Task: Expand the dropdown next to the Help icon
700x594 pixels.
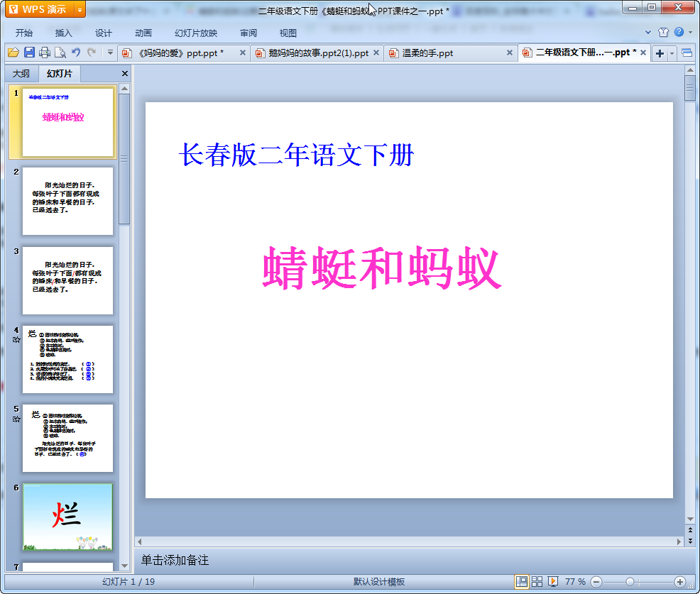Action: pyautogui.click(x=691, y=32)
